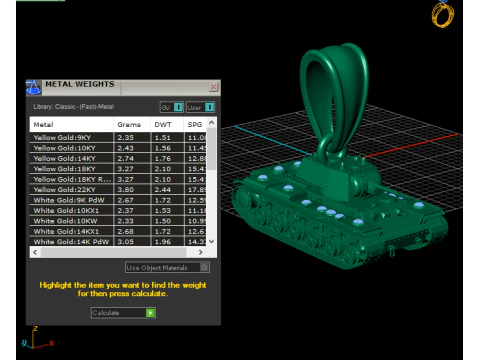Click the Calculate button
This screenshot has width=480, height=360.
click(123, 313)
